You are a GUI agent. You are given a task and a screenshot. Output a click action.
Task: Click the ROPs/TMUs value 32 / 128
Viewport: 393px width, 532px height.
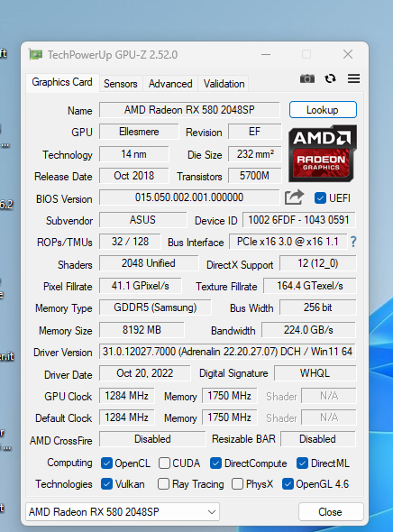(130, 242)
